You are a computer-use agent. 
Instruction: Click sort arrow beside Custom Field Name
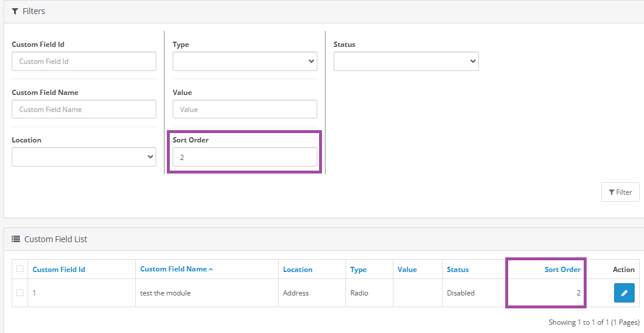click(211, 269)
